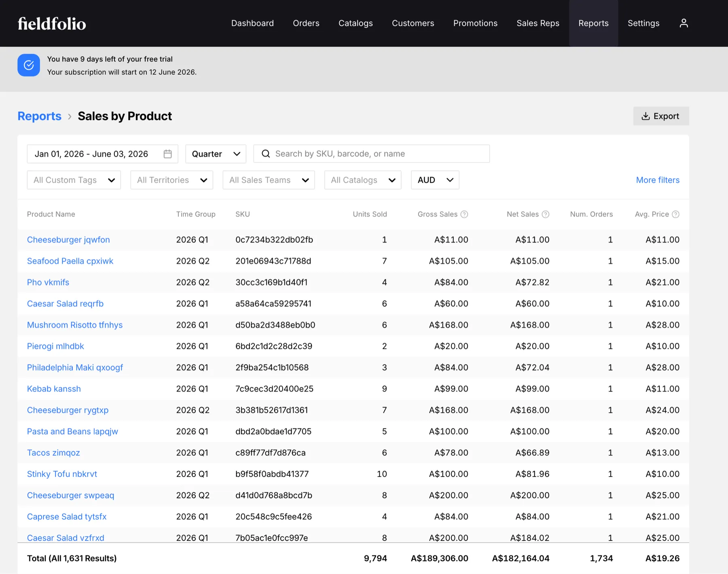Open the Orders menu item
This screenshot has width=728, height=574.
pyautogui.click(x=306, y=23)
